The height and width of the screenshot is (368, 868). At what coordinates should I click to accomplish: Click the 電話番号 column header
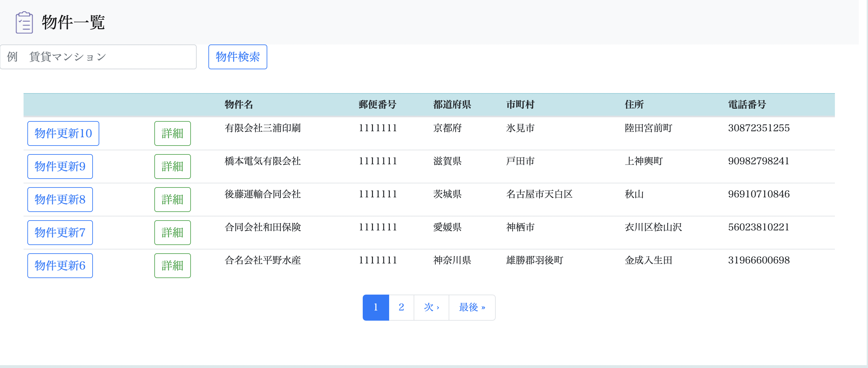click(747, 105)
